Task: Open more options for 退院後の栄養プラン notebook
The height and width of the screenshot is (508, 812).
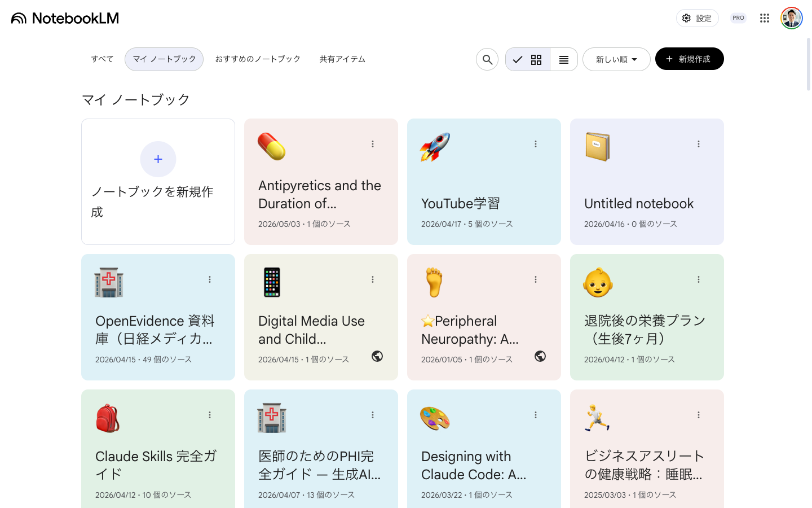Action: pyautogui.click(x=699, y=279)
